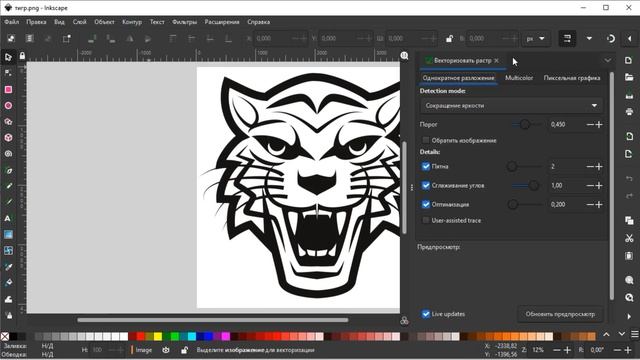
Task: Select the Mesh gradient tool
Action: click(8, 251)
